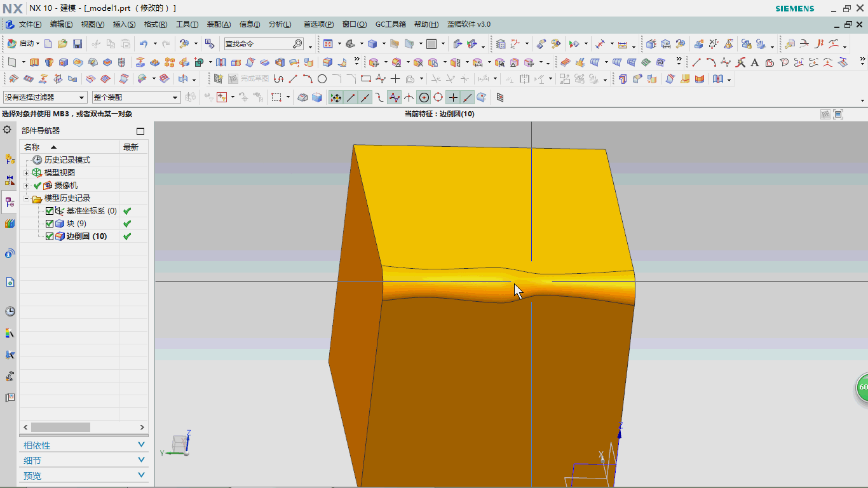Click the grid table icon in selection bar
Viewport: 868px width, 488px height.
pyautogui.click(x=500, y=97)
